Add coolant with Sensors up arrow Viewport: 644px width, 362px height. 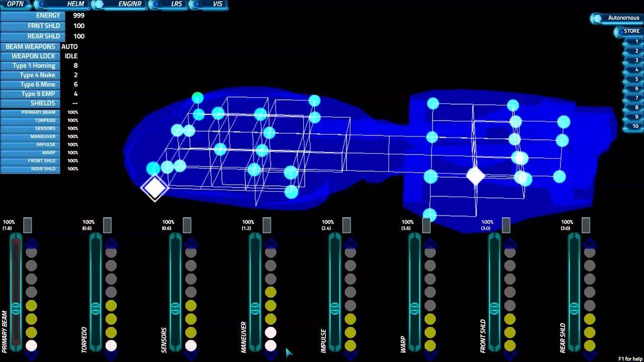click(191, 244)
